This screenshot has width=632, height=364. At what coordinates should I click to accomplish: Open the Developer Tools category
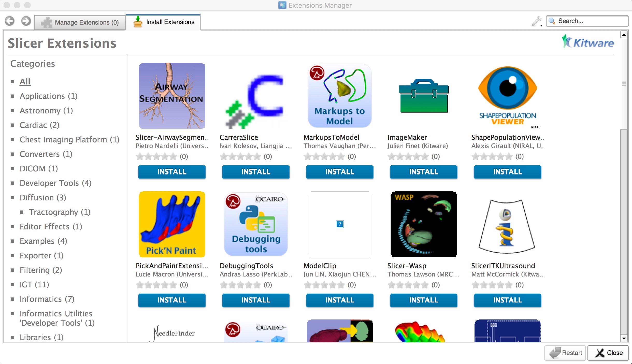(x=55, y=183)
